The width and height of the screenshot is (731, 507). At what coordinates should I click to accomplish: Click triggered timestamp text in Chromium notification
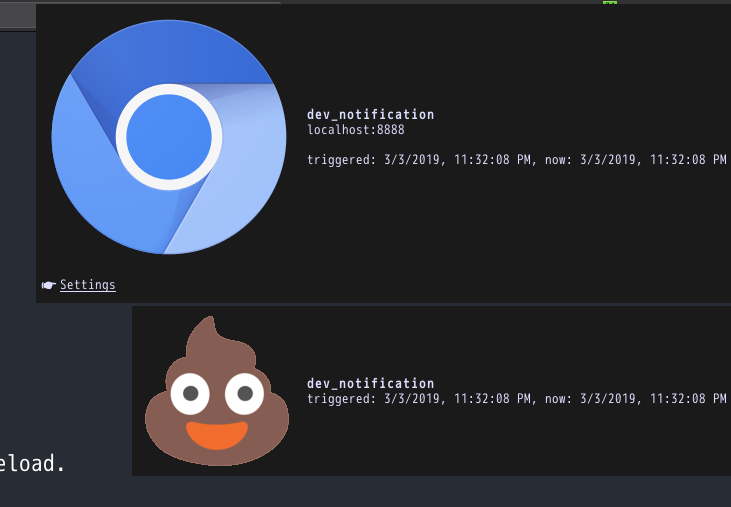[x=517, y=160]
